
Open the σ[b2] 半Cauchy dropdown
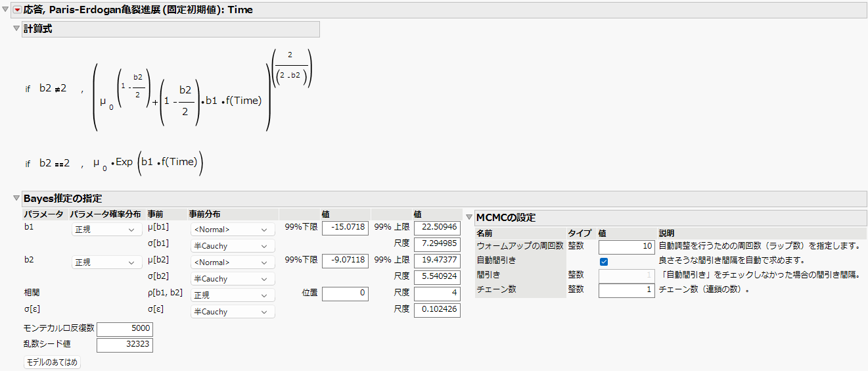pyautogui.click(x=233, y=279)
